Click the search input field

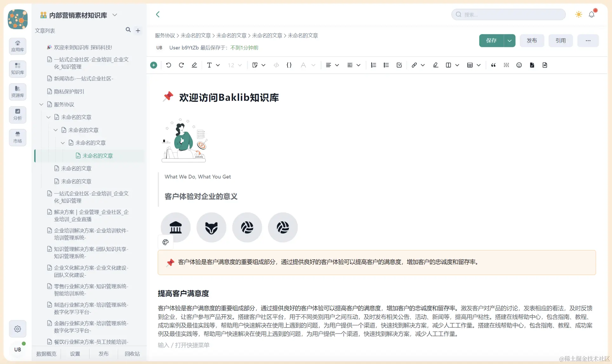(511, 15)
